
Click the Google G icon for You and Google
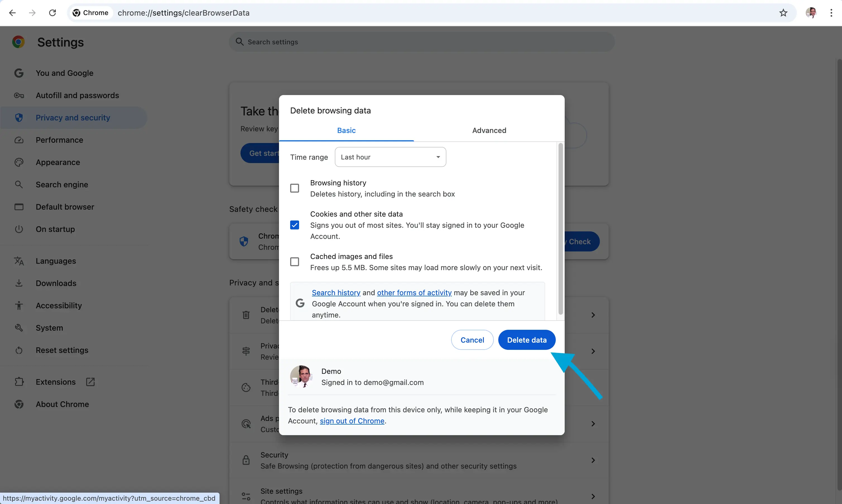(x=19, y=73)
